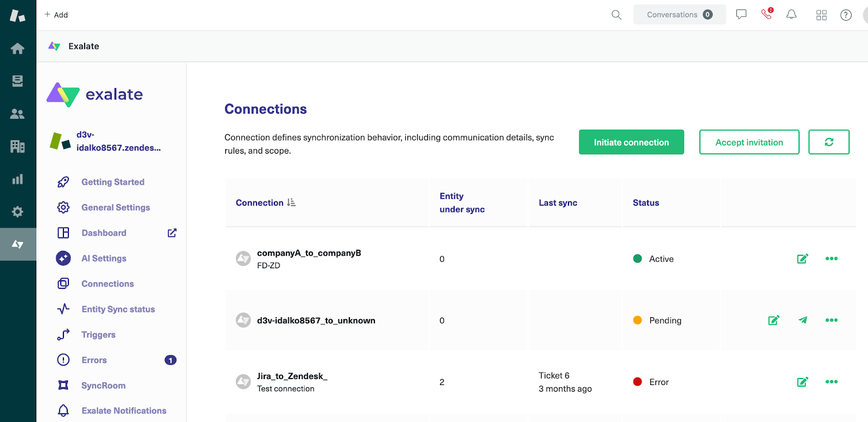Viewport: 868px width, 422px height.
Task: Click the refresh connections icon button
Action: 828,142
